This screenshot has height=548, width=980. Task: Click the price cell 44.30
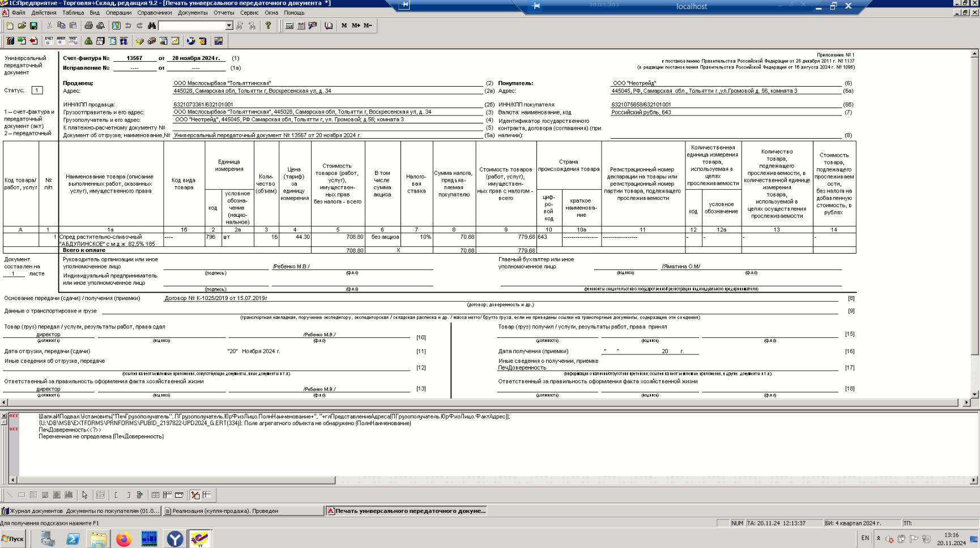[x=295, y=240]
